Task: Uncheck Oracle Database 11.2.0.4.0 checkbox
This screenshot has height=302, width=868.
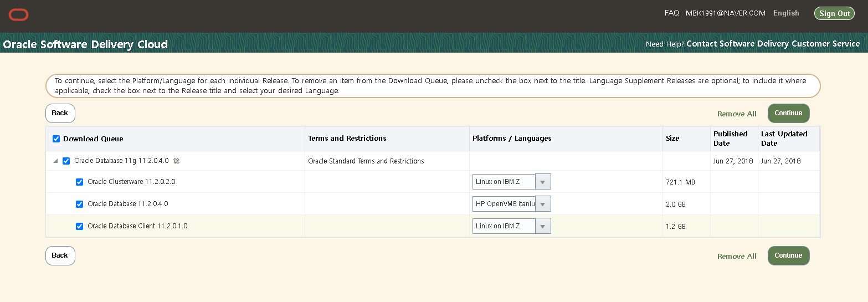Action: 80,204
